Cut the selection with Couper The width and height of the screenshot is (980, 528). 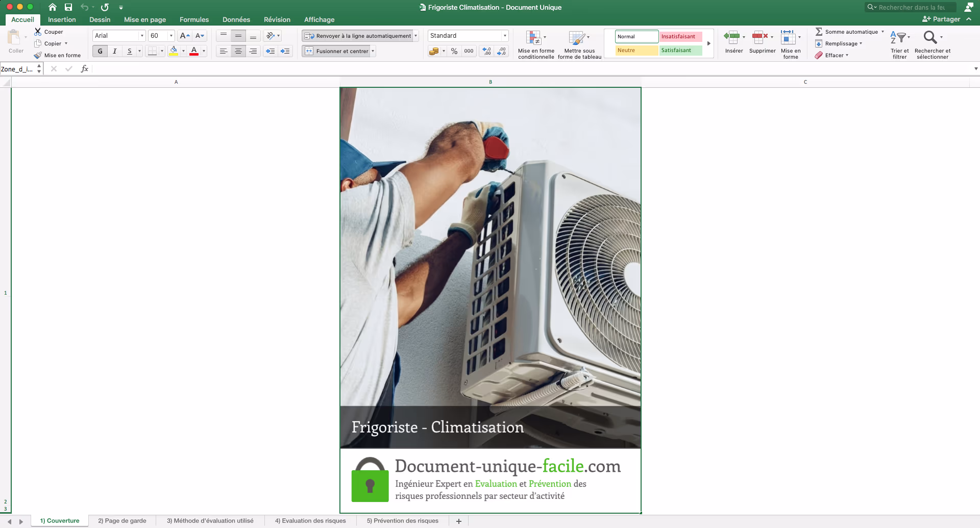48,32
